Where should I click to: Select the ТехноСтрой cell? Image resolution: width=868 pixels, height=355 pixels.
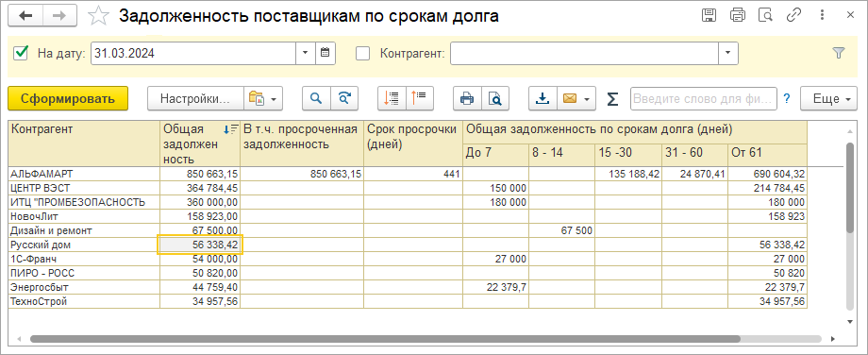tap(84, 302)
